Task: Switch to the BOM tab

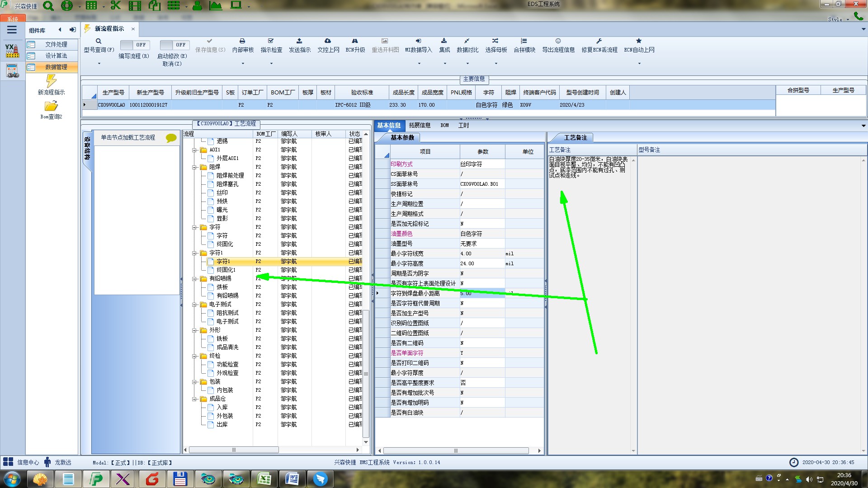Action: pos(444,125)
